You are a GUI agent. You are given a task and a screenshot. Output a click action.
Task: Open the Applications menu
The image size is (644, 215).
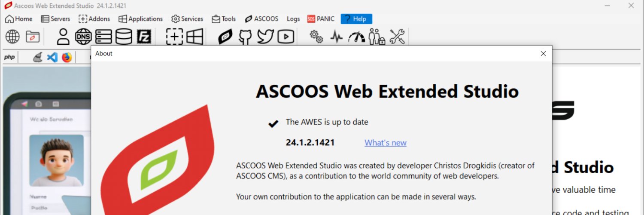tap(140, 19)
